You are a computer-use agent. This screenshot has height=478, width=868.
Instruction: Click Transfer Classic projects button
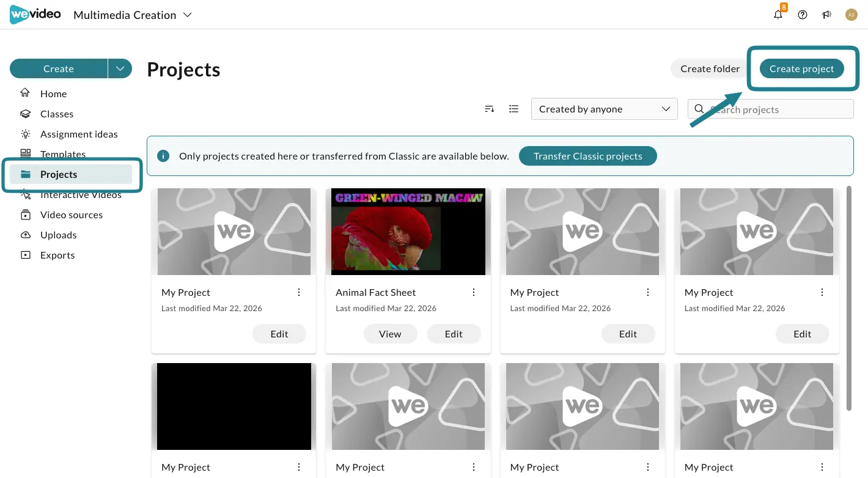coord(588,156)
